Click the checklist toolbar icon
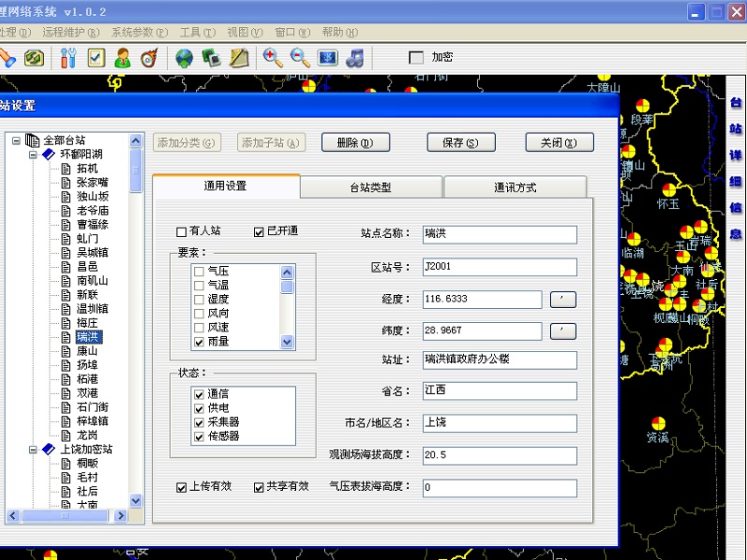The height and width of the screenshot is (560, 747). coord(95,58)
